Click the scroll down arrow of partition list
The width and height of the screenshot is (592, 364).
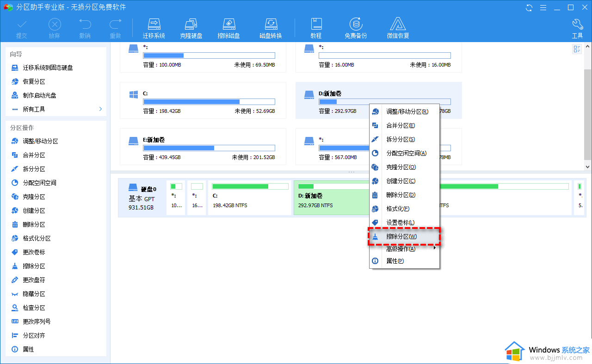click(588, 167)
